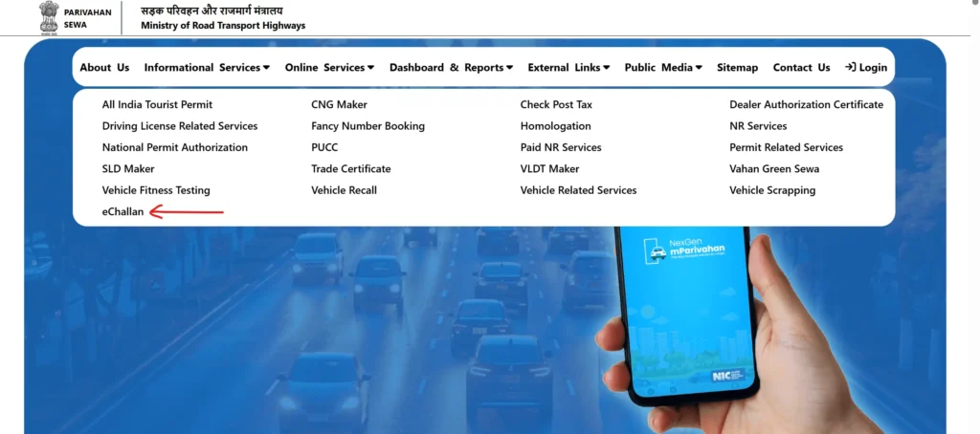Click the Login icon button
This screenshot has height=434, width=980.
click(865, 68)
